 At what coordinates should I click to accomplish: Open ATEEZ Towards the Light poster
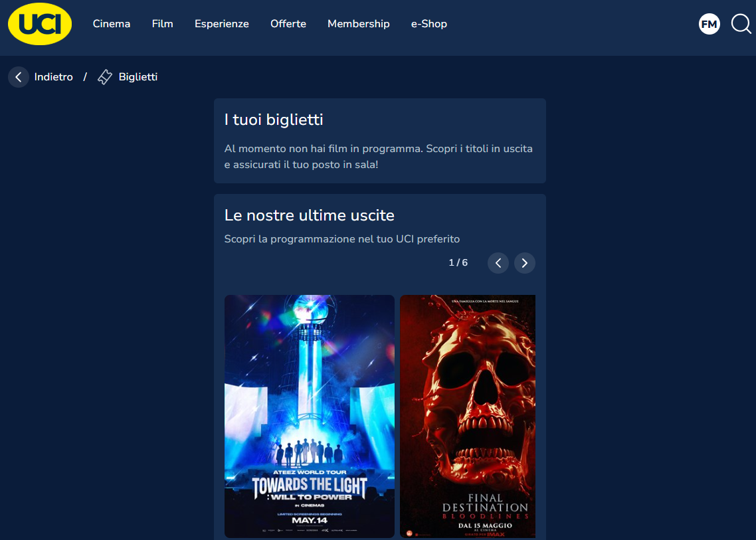(x=310, y=416)
